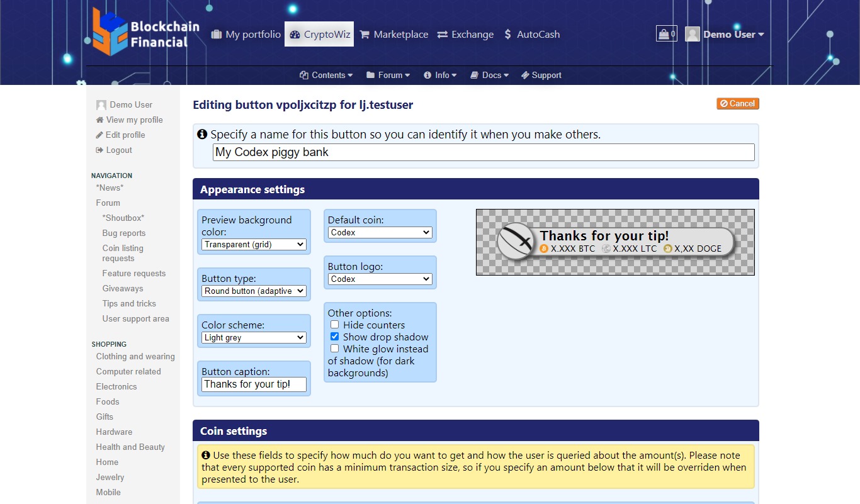This screenshot has height=504, width=860.
Task: Toggle White glow instead of shadow checkbox
Action: point(335,349)
